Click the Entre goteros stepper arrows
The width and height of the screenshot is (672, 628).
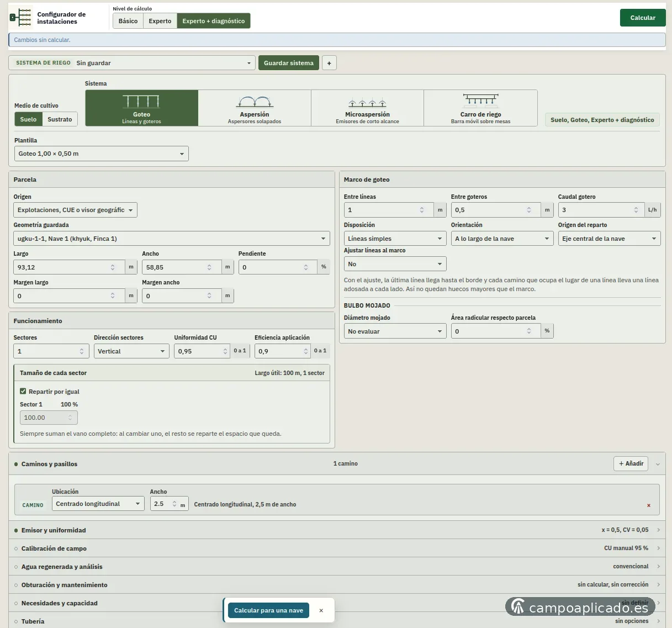tap(529, 210)
